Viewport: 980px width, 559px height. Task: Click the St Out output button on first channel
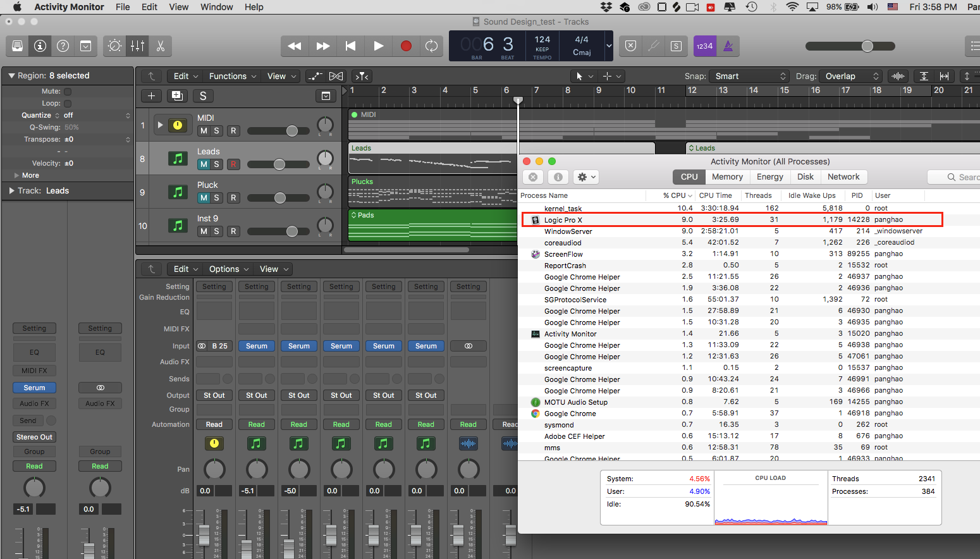(x=214, y=395)
